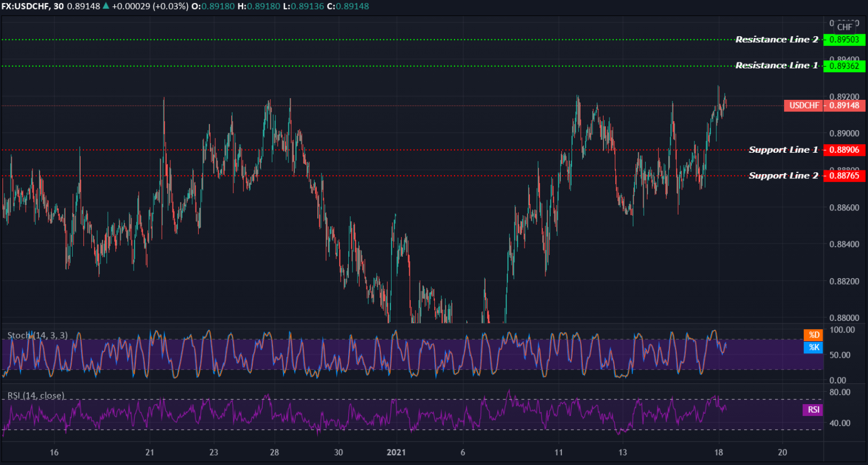The image size is (868, 465).
Task: Click the 80.00 RSI scale label
Action: point(840,392)
